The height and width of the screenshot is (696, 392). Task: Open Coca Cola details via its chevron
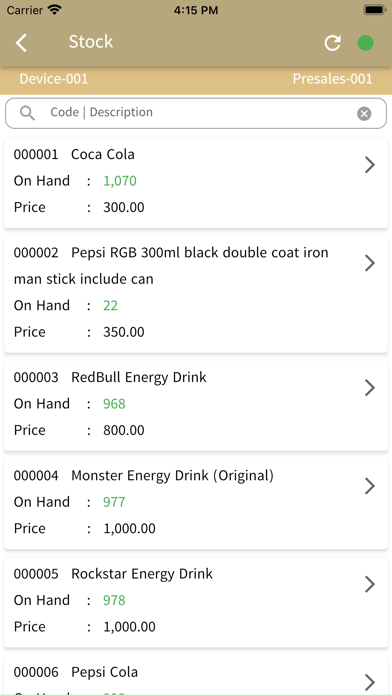click(369, 165)
